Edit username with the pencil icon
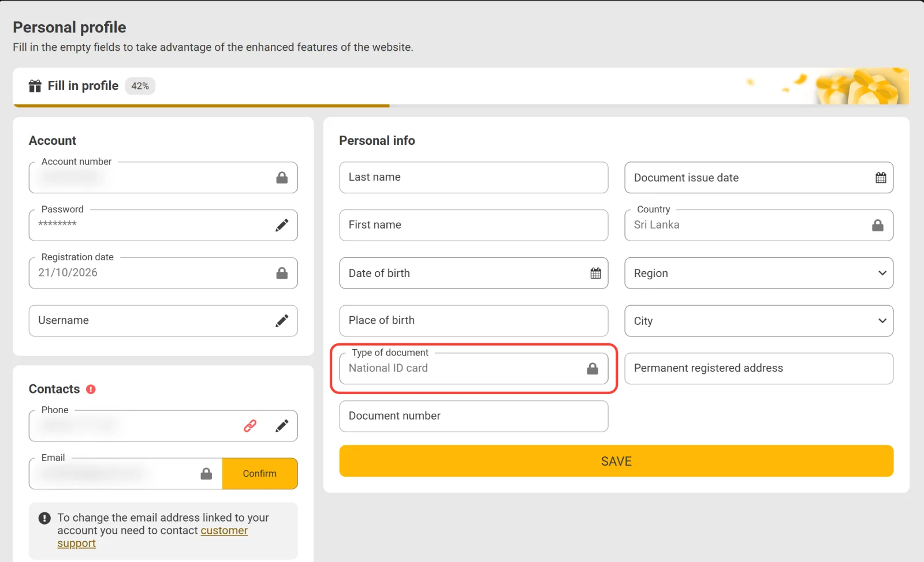The width and height of the screenshot is (924, 562). pos(282,321)
